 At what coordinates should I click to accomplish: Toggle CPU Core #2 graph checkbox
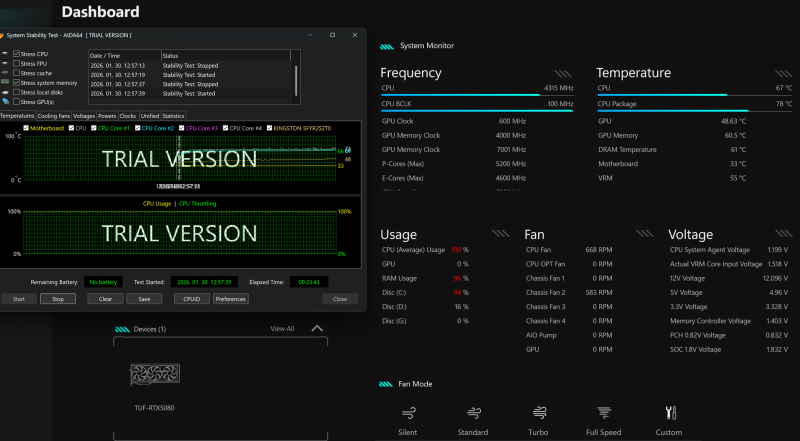pos(138,128)
